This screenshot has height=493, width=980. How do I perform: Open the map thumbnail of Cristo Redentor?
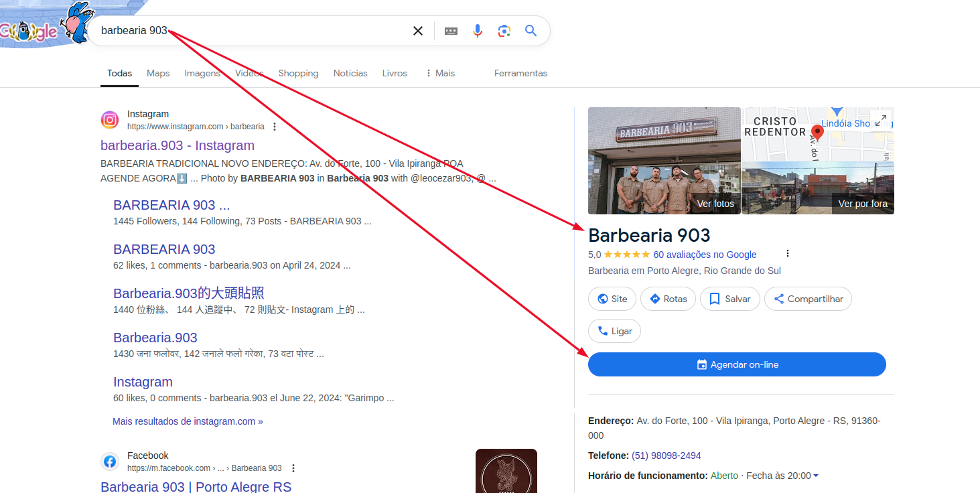818,134
